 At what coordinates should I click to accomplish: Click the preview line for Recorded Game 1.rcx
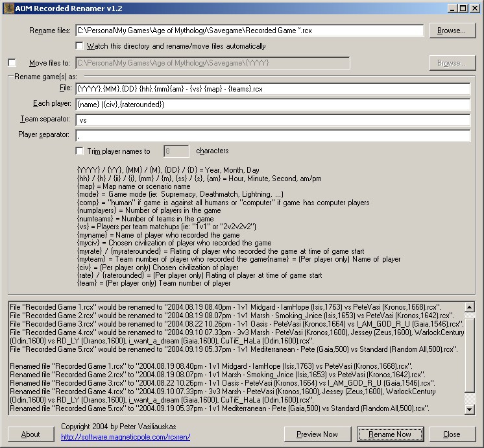(225, 307)
